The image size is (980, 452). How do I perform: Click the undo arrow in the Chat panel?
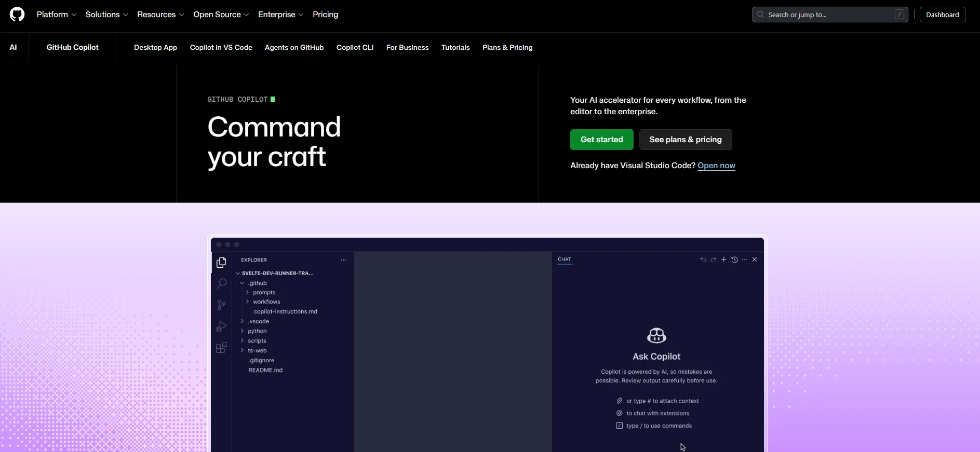click(x=703, y=259)
